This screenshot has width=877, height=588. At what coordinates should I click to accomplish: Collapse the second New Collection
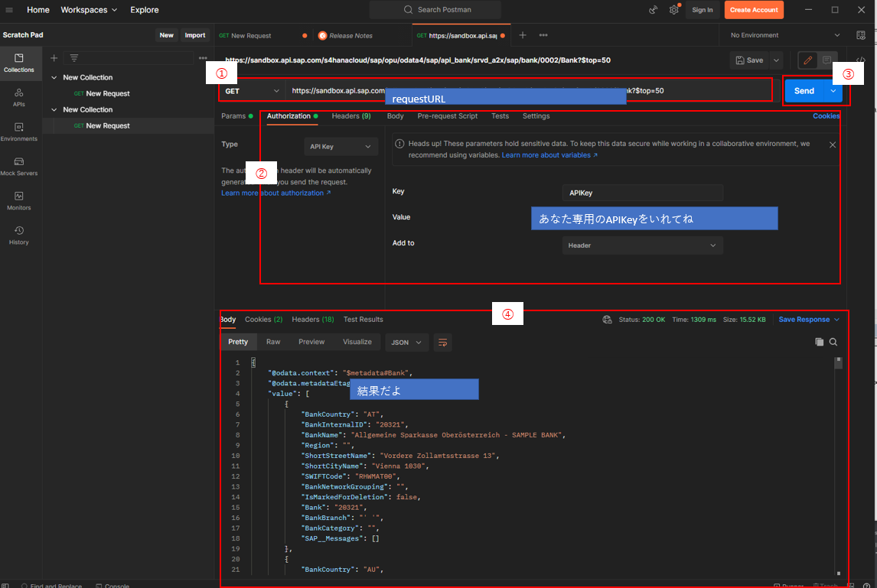point(54,110)
